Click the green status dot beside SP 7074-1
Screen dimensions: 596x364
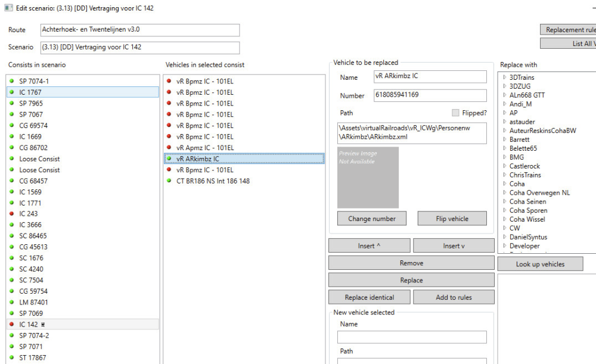tap(11, 81)
